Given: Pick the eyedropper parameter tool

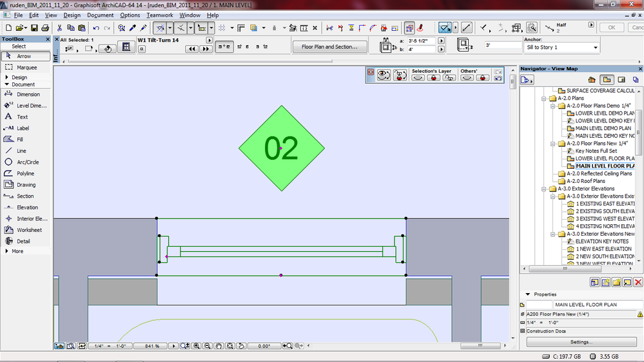Looking at the screenshot, I should click(x=133, y=28).
